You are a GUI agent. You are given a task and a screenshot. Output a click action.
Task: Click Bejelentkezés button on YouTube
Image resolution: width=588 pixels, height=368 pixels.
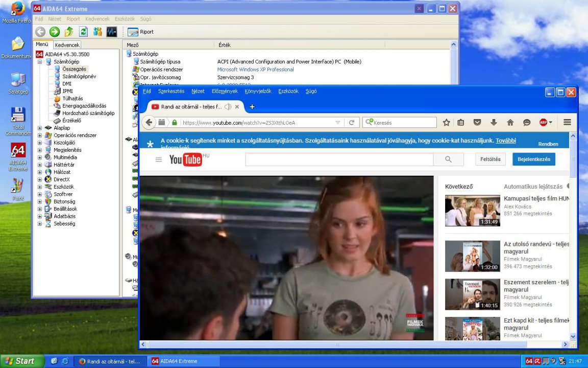tap(533, 159)
